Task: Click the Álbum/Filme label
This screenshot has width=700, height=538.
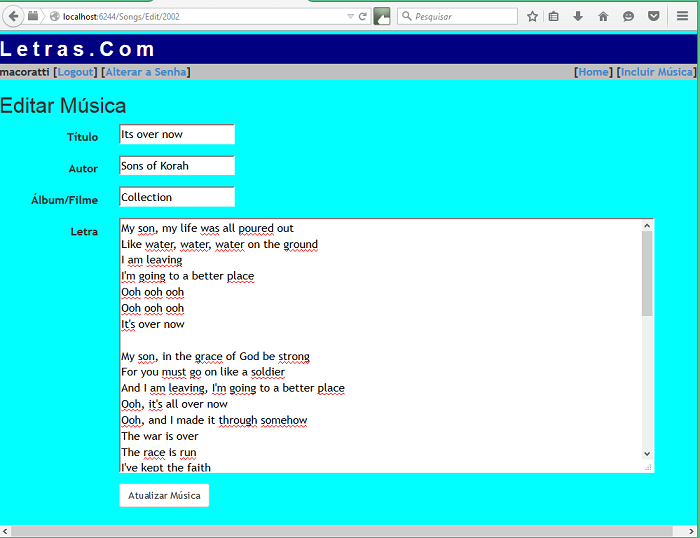Action: pos(65,200)
